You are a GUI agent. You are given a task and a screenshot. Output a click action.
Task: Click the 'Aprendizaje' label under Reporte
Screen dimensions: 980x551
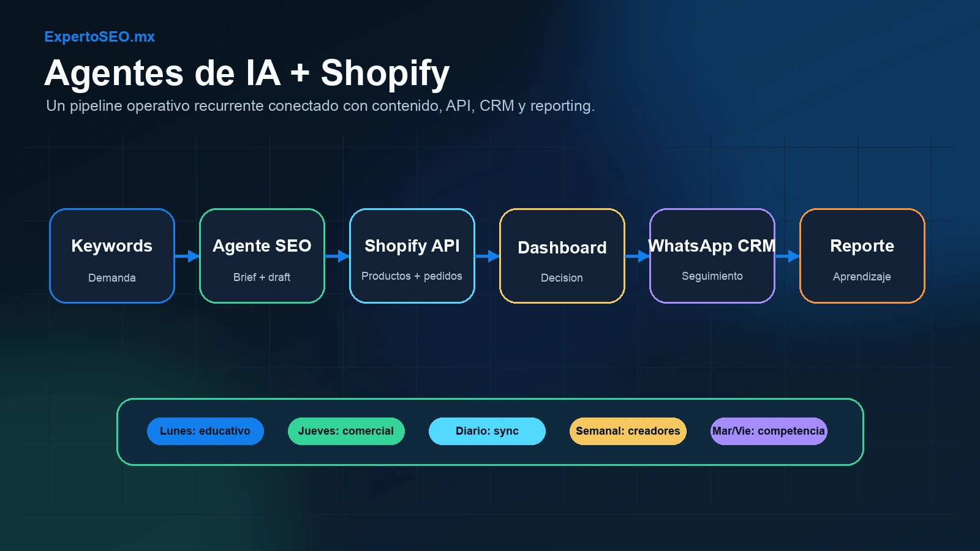862,277
